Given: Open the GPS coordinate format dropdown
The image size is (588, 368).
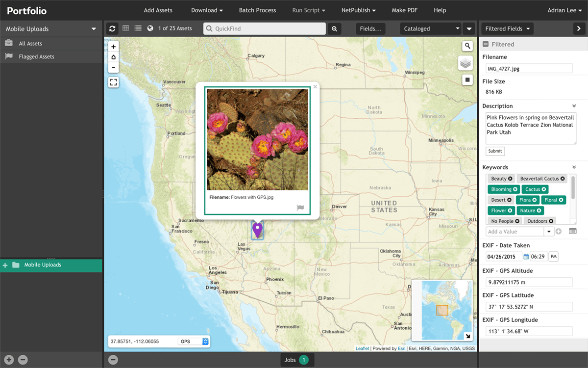Looking at the screenshot, I should click(205, 340).
